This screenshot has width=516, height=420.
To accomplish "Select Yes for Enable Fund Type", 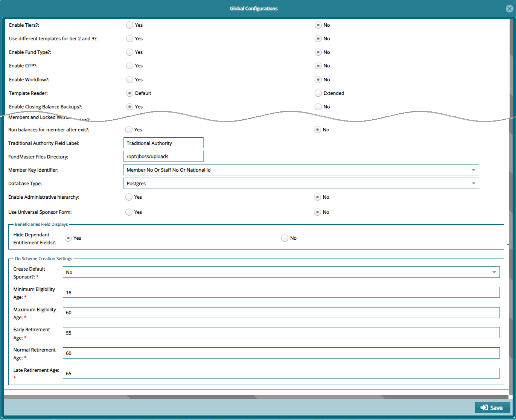I will click(x=129, y=52).
